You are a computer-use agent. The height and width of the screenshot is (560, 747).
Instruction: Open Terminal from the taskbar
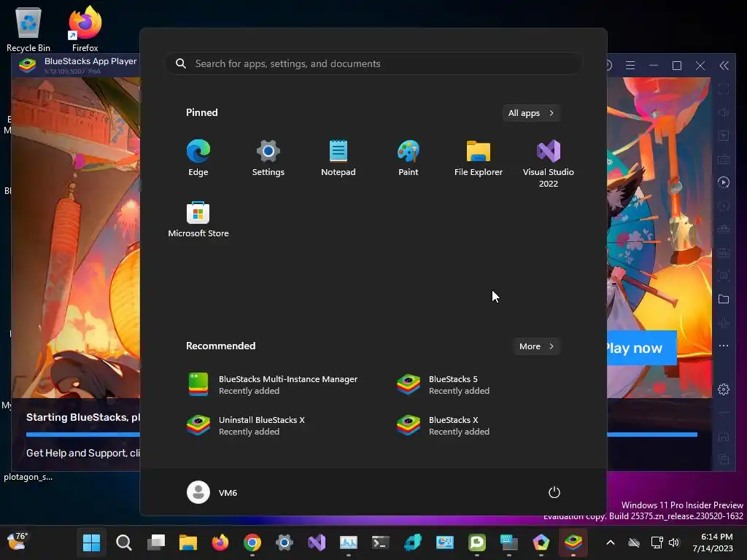pyautogui.click(x=381, y=542)
